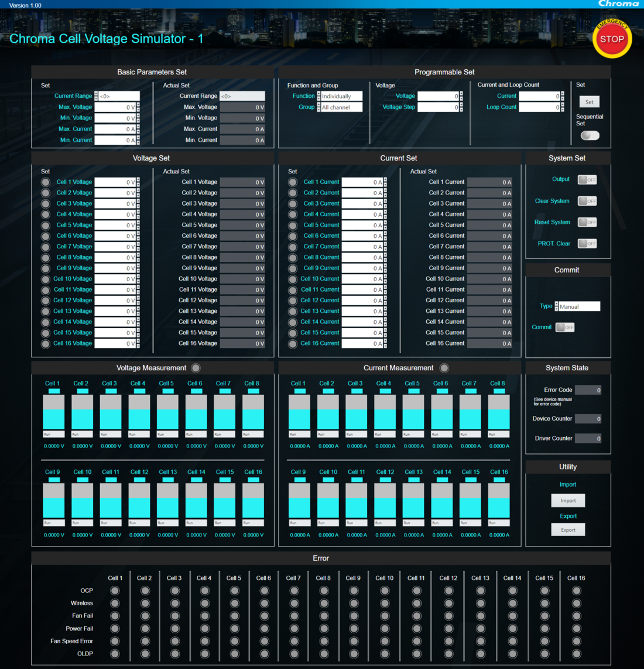Toggle the Commit switch

point(565,327)
